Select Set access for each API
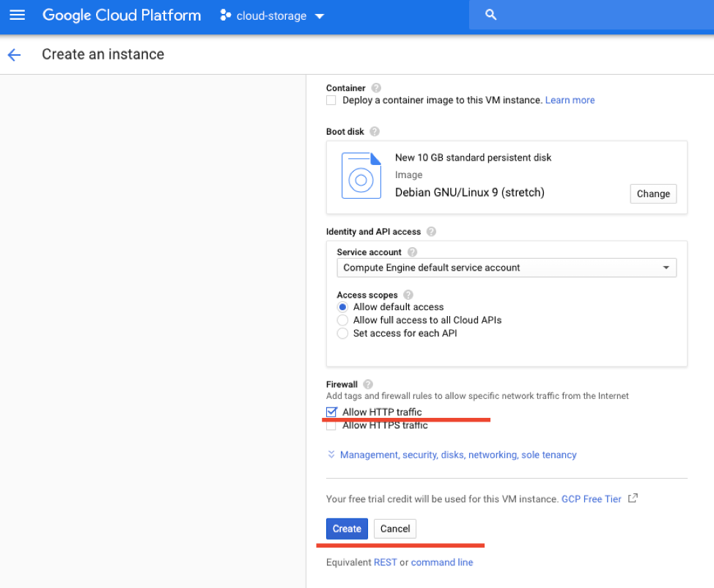This screenshot has height=588, width=714. coord(342,334)
